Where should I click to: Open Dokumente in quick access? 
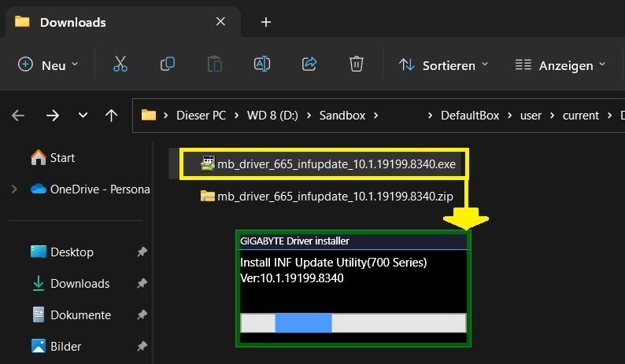click(x=71, y=315)
